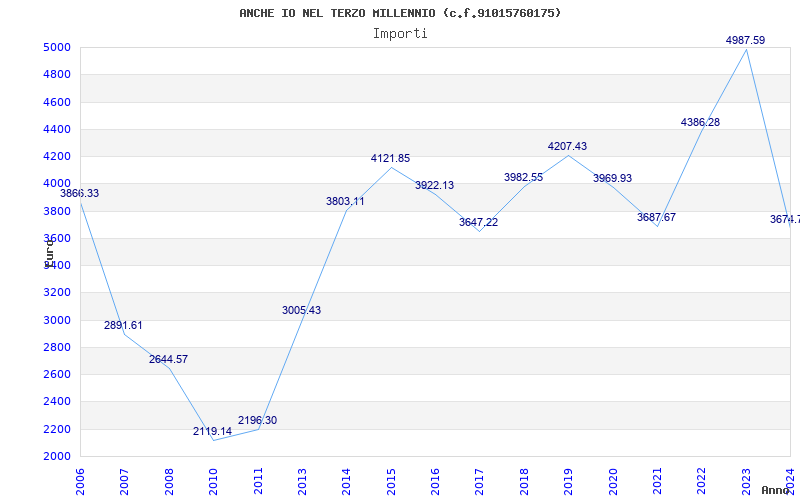Select the y-axis value 2000
This screenshot has height=500, width=800.
[x=57, y=456]
